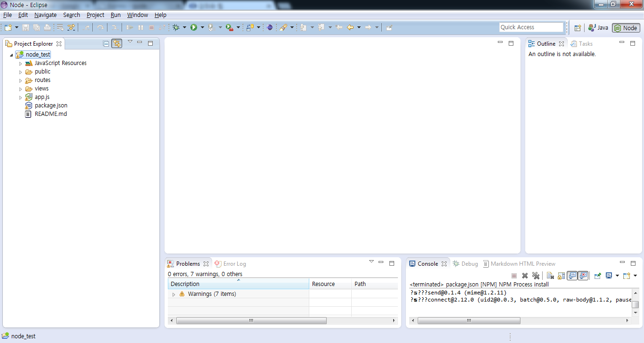Image resolution: width=644 pixels, height=343 pixels.
Task: Sort by the Description column header
Action: [x=238, y=284]
